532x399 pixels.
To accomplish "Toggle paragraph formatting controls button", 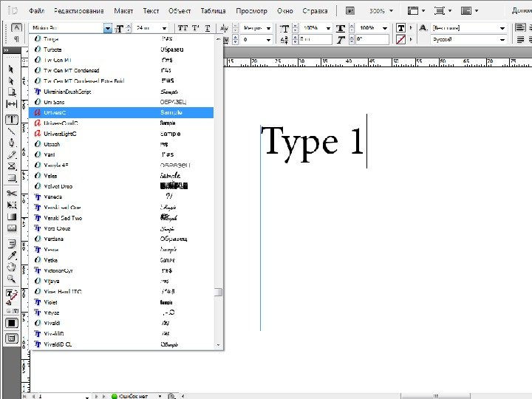I will point(17,38).
